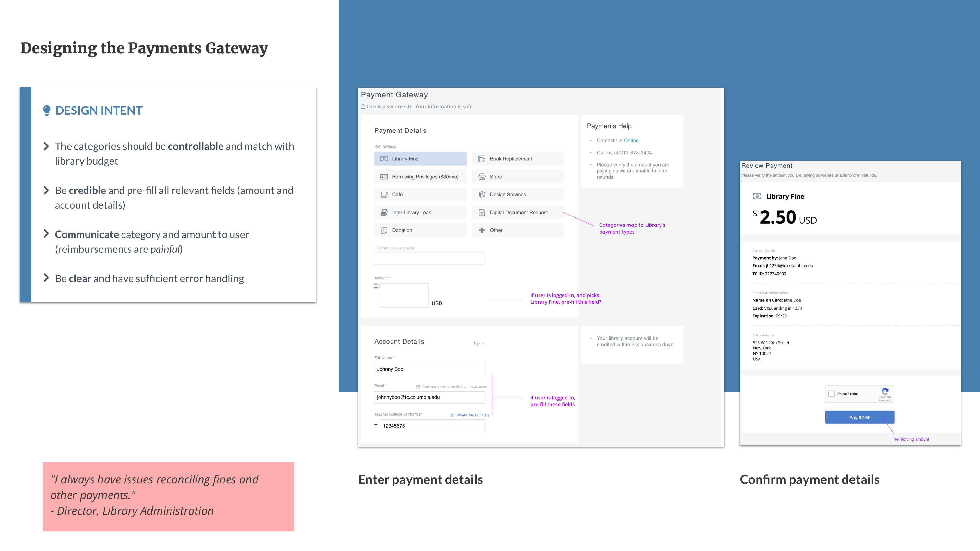Click the Sign In link
Viewport: 980px width, 551px height.
pos(478,343)
